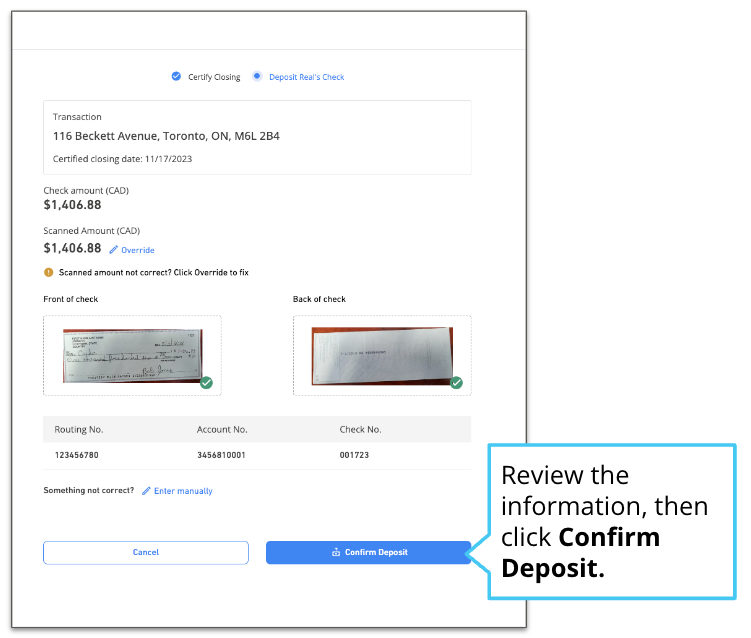Click the Certify Closing completed checkmark icon

click(x=176, y=76)
